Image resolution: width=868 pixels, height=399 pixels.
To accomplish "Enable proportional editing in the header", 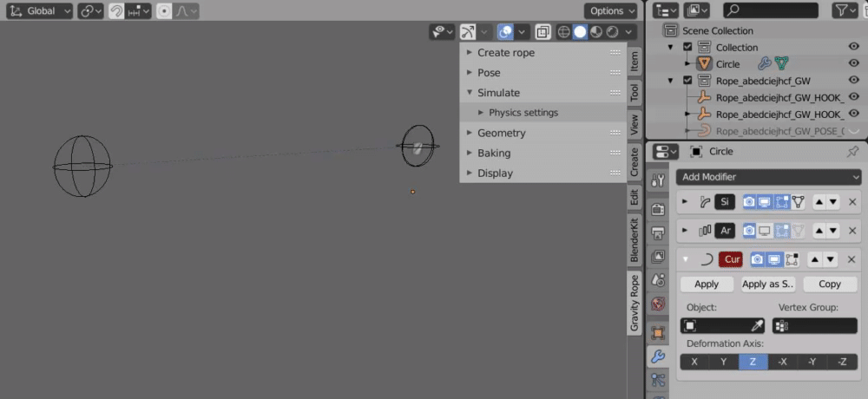I will 164,11.
